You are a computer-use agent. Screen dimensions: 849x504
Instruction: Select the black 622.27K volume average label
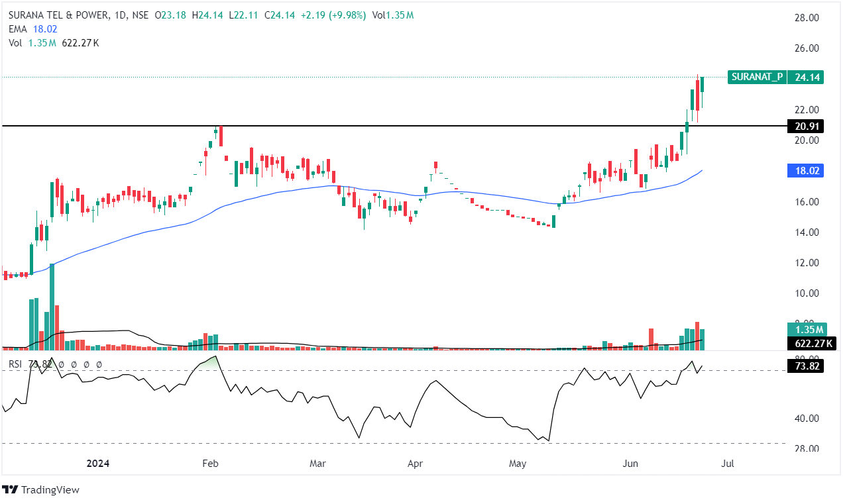click(x=811, y=343)
